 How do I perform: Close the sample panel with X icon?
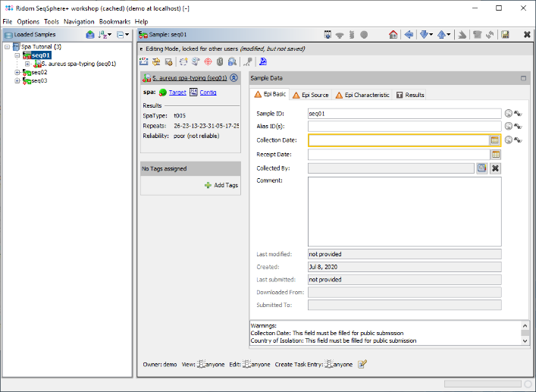pos(526,35)
